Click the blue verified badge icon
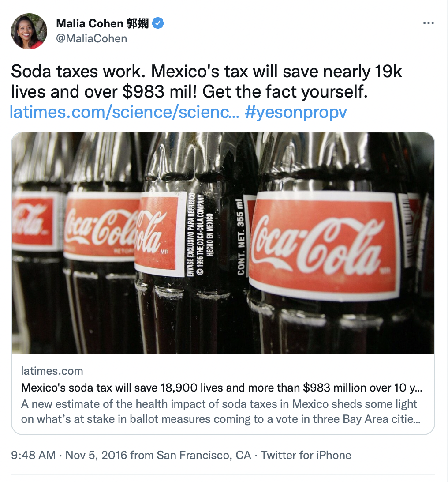This screenshot has height=482, width=448. [158, 23]
